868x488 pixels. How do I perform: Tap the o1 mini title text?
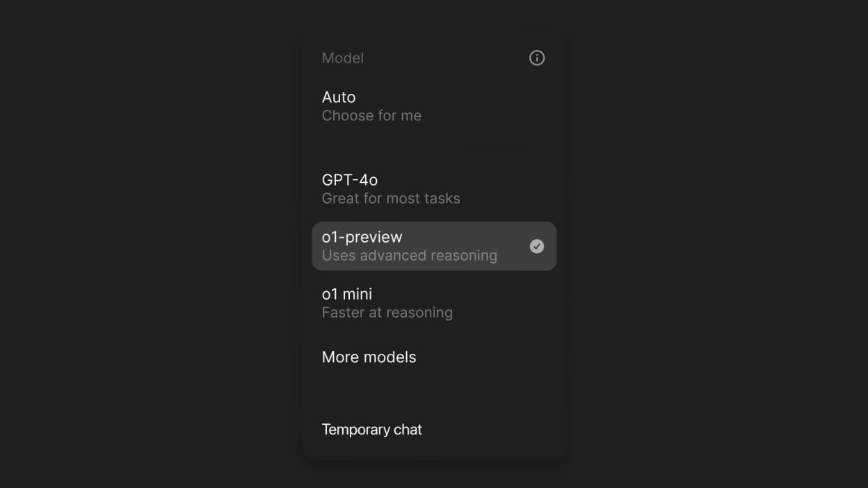(346, 294)
